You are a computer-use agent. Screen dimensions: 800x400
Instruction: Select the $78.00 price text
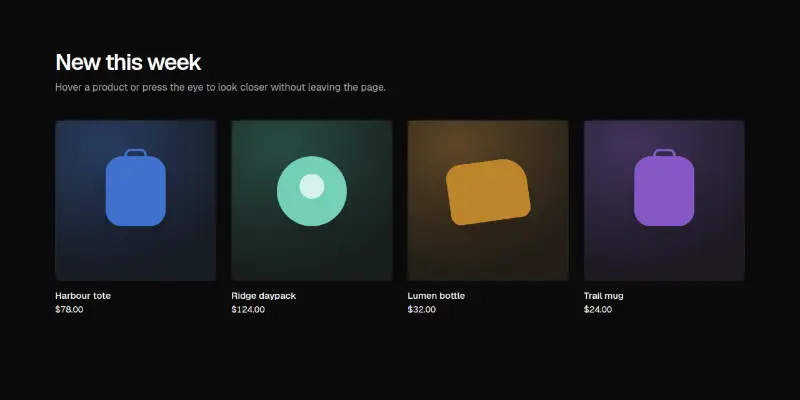(x=69, y=309)
